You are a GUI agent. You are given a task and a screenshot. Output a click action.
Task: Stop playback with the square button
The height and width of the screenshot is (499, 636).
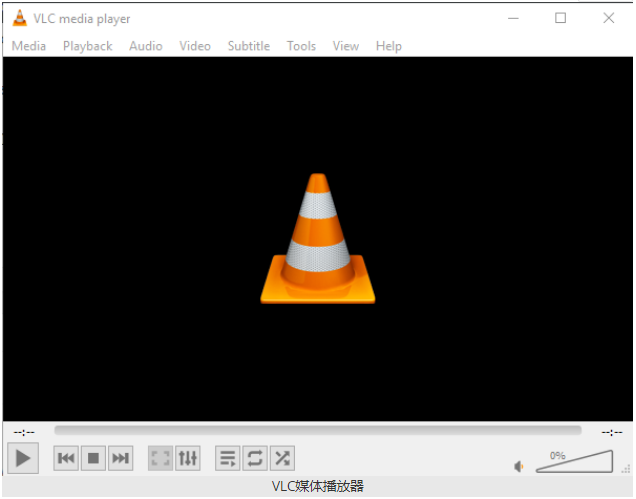(x=93, y=459)
